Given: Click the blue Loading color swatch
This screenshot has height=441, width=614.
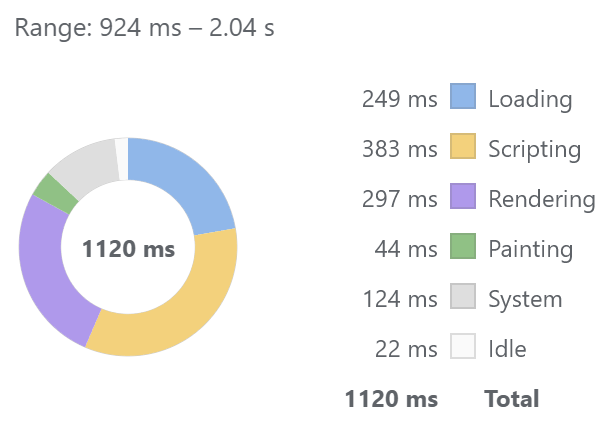Looking at the screenshot, I should (463, 96).
